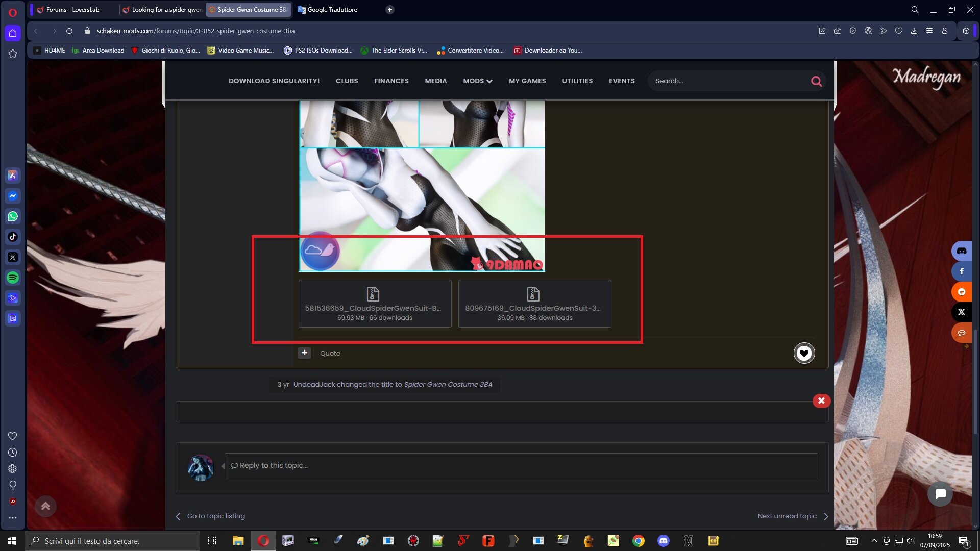Open Windows Start menu
The height and width of the screenshot is (551, 980).
(x=12, y=541)
